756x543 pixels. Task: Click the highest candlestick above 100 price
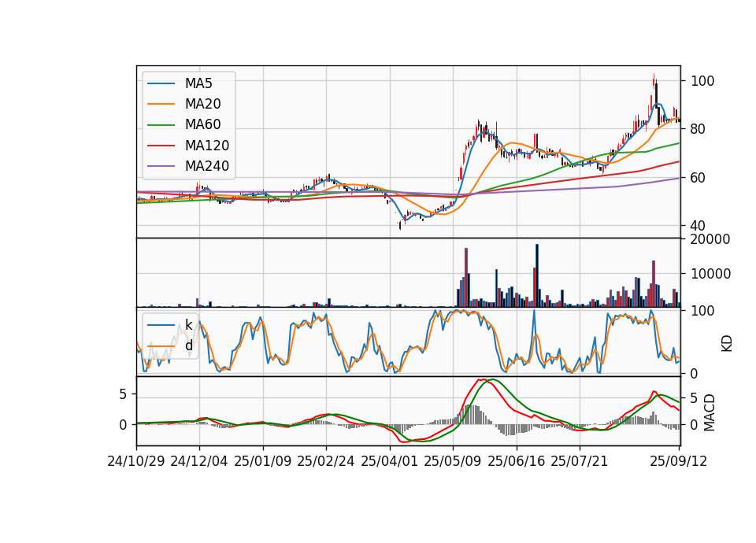[654, 82]
